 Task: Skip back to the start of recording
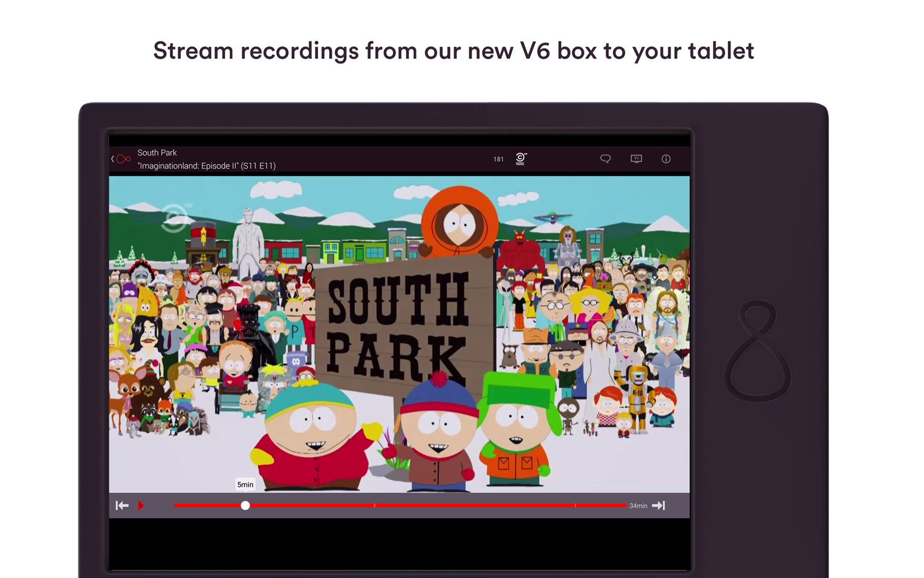[x=122, y=505]
